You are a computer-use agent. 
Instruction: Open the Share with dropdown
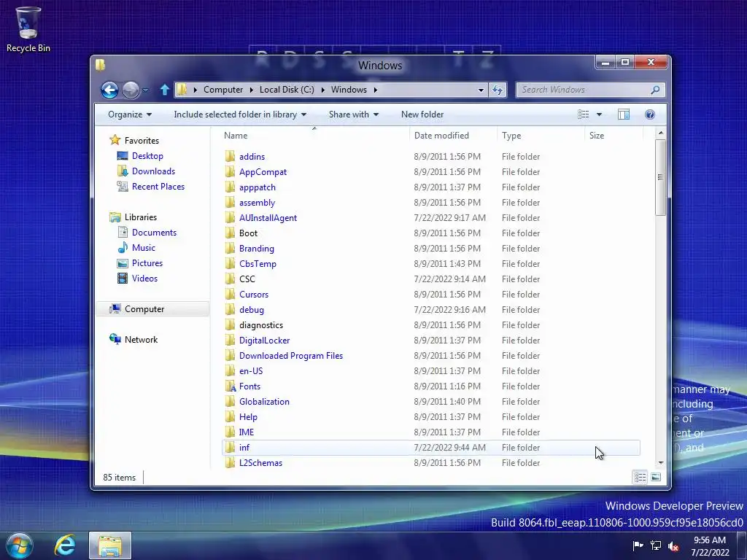(354, 114)
